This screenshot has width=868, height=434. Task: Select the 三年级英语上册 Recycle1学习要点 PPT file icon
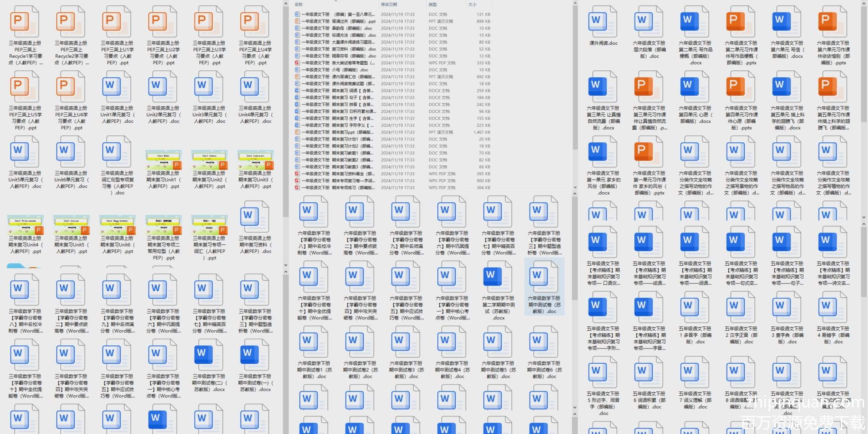click(x=25, y=22)
